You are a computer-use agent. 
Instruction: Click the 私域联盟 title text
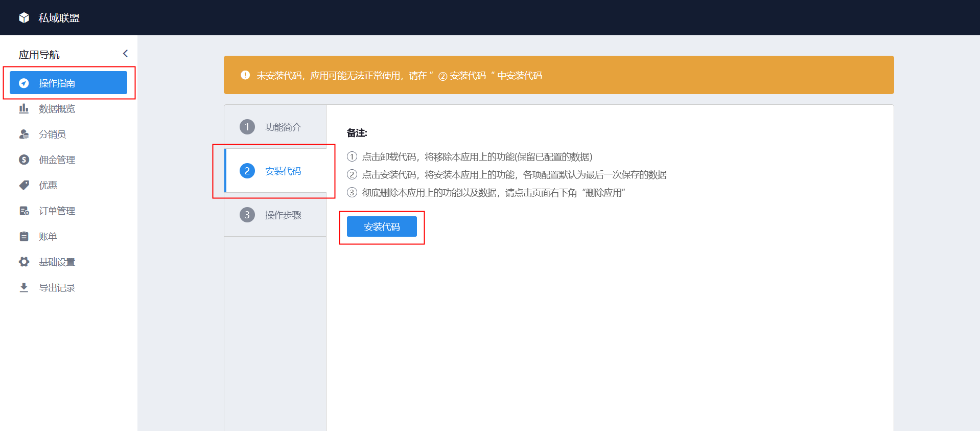59,18
